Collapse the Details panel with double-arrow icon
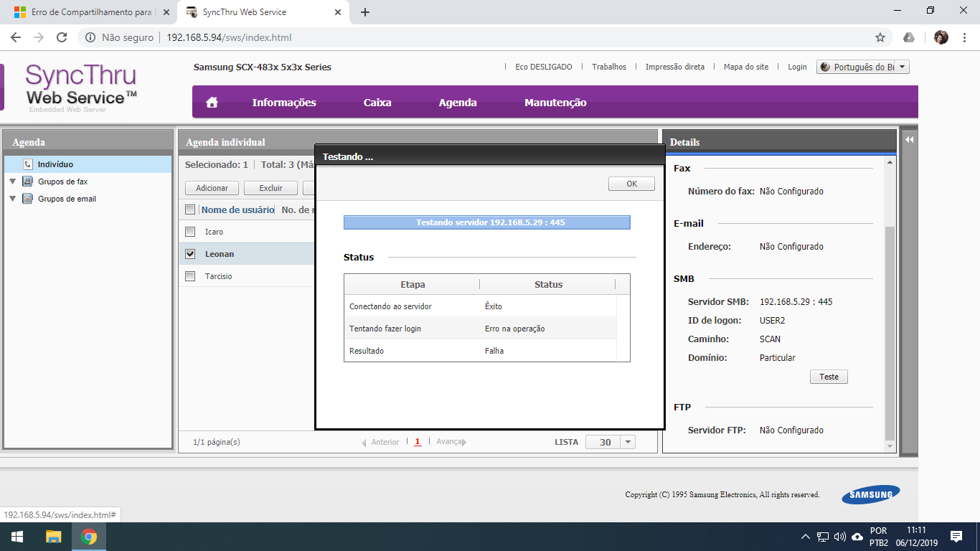Screen dimensions: 980x551 [909, 140]
